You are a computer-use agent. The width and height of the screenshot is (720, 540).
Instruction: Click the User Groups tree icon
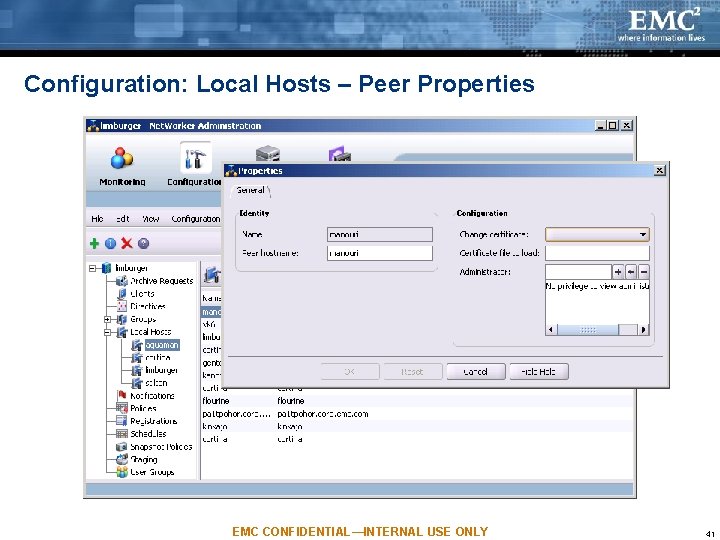pyautogui.click(x=122, y=472)
